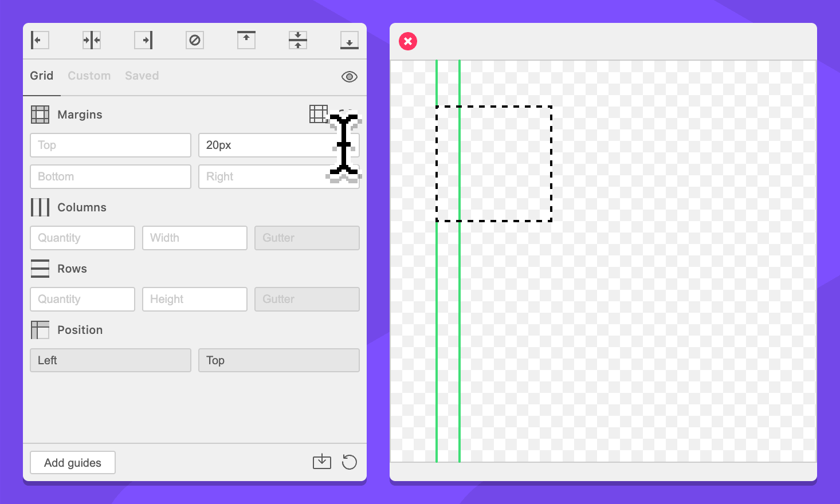Select the Grid tab
The height and width of the screenshot is (504, 840).
(x=42, y=76)
